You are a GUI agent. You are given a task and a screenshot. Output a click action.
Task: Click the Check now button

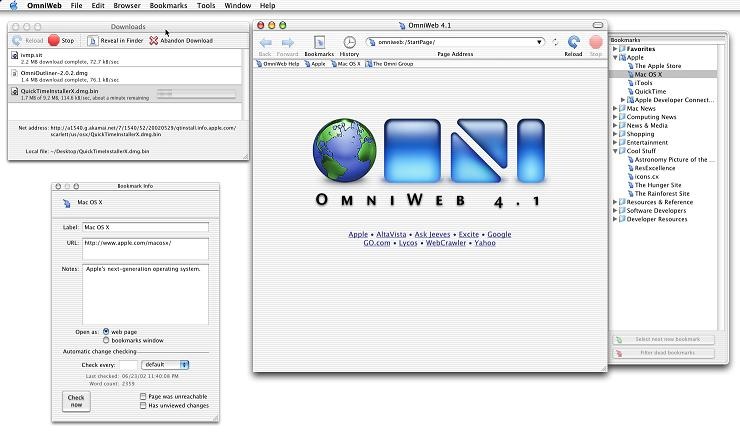click(x=76, y=401)
